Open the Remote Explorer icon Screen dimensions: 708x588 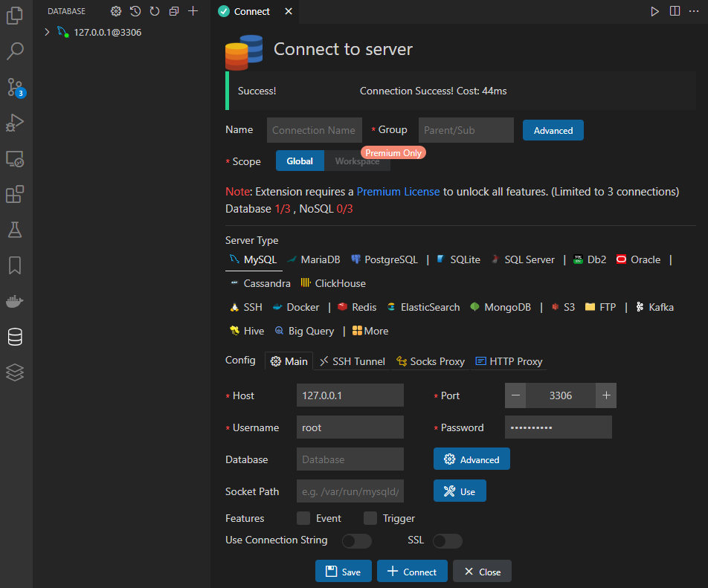(15, 159)
